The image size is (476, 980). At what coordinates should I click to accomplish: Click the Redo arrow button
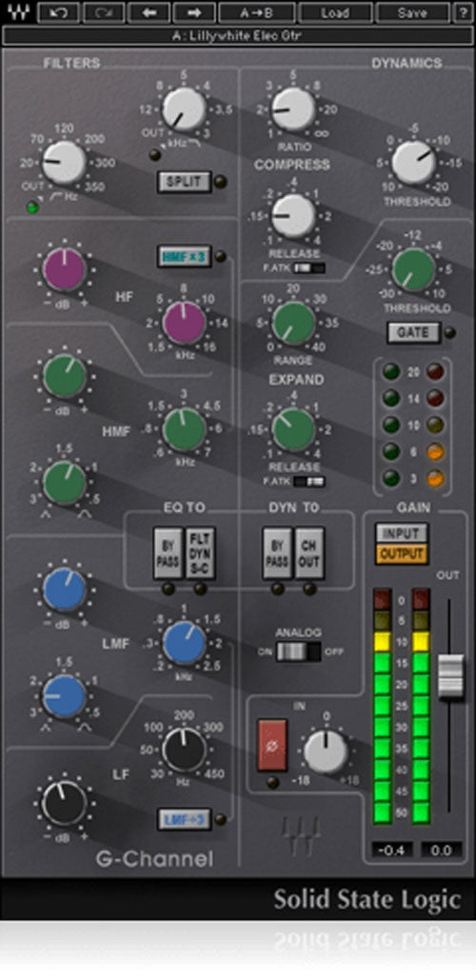tap(104, 12)
